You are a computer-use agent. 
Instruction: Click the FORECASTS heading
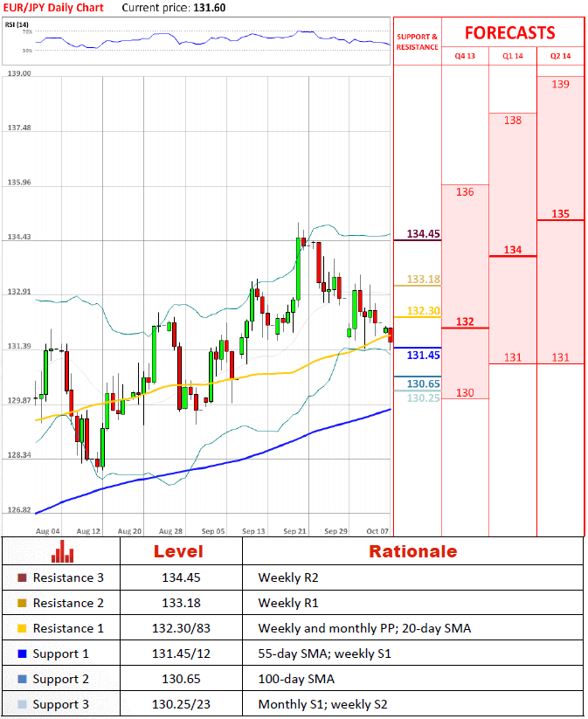point(509,33)
